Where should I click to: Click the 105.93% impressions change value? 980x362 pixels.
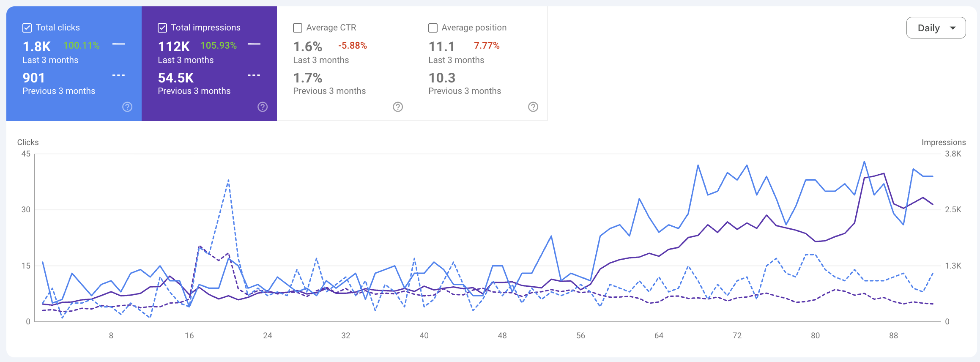(219, 46)
